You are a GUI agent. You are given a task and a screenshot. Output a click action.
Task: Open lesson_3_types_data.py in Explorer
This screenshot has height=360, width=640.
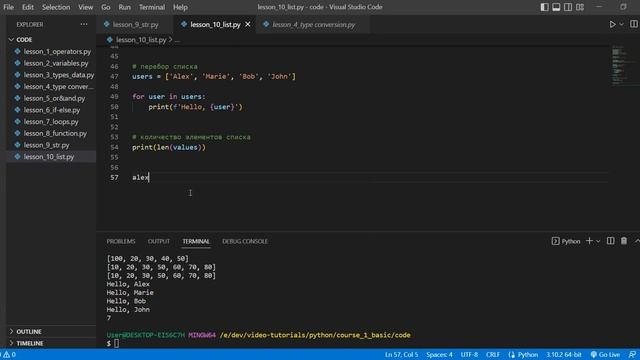coord(51,75)
